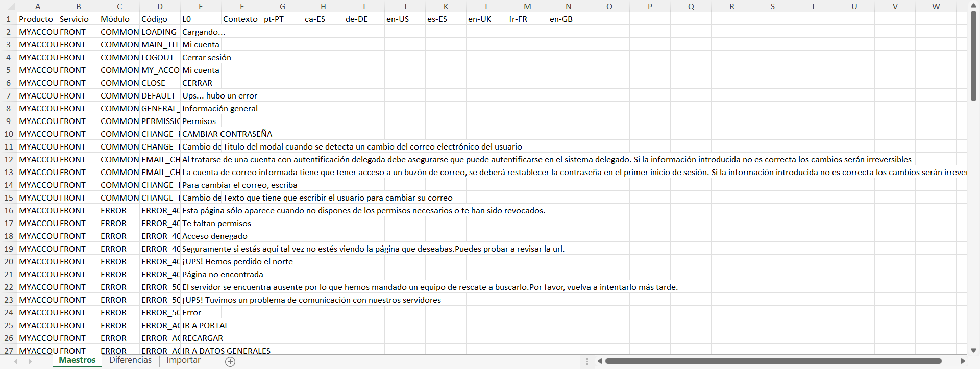This screenshot has height=369, width=980.
Task: Select the cell 'CERRAR'
Action: (201, 83)
